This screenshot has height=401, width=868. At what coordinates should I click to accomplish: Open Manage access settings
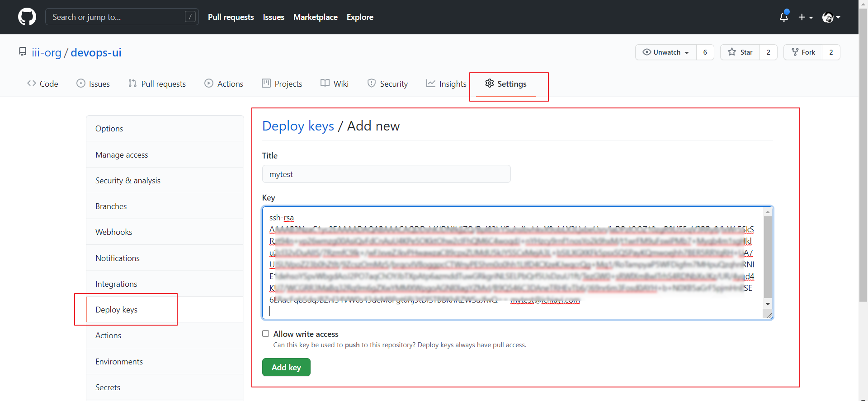point(165,154)
